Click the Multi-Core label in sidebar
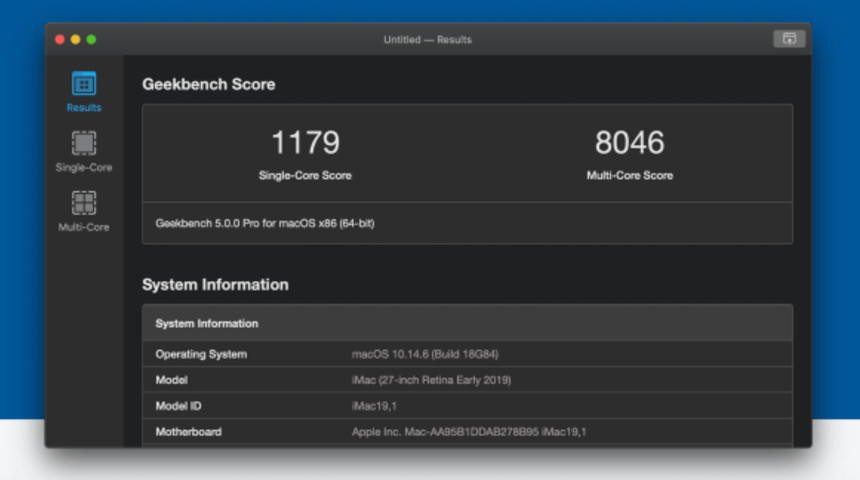 [84, 227]
